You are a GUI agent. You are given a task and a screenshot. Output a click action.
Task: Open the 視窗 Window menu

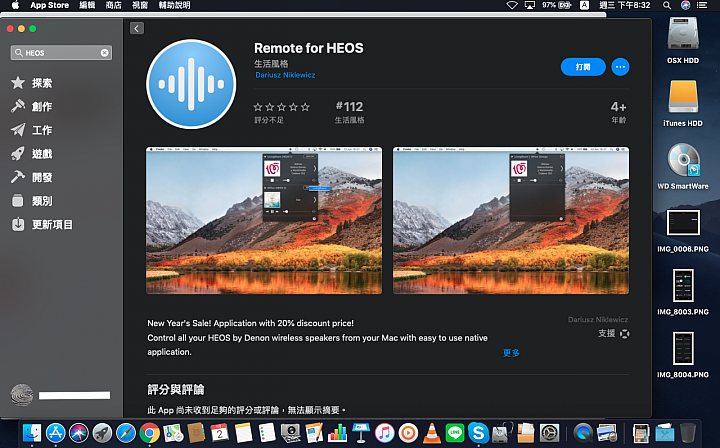(140, 5)
